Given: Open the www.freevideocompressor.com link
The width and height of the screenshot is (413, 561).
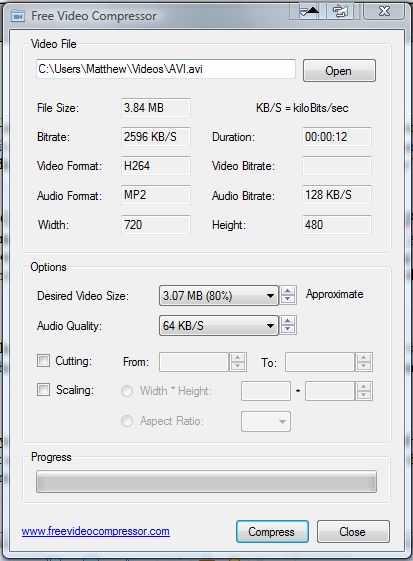Looking at the screenshot, I should (x=96, y=531).
